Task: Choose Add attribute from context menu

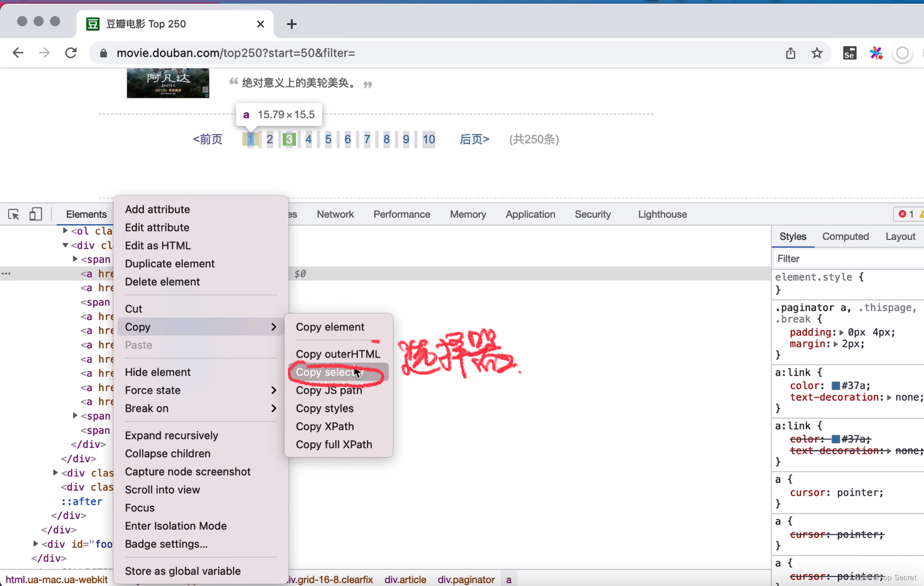Action: click(x=157, y=209)
